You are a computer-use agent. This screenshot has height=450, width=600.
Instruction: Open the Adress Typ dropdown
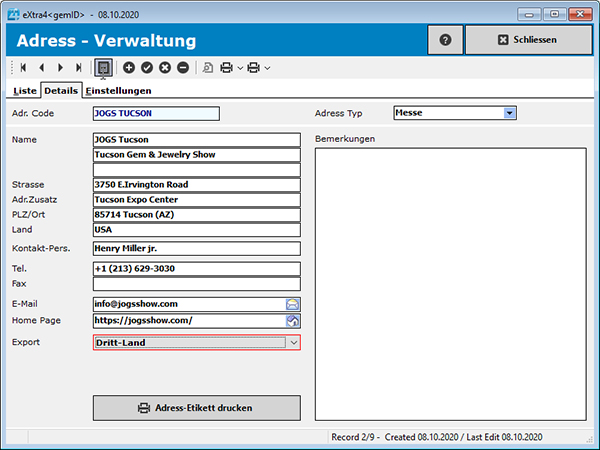(x=509, y=113)
